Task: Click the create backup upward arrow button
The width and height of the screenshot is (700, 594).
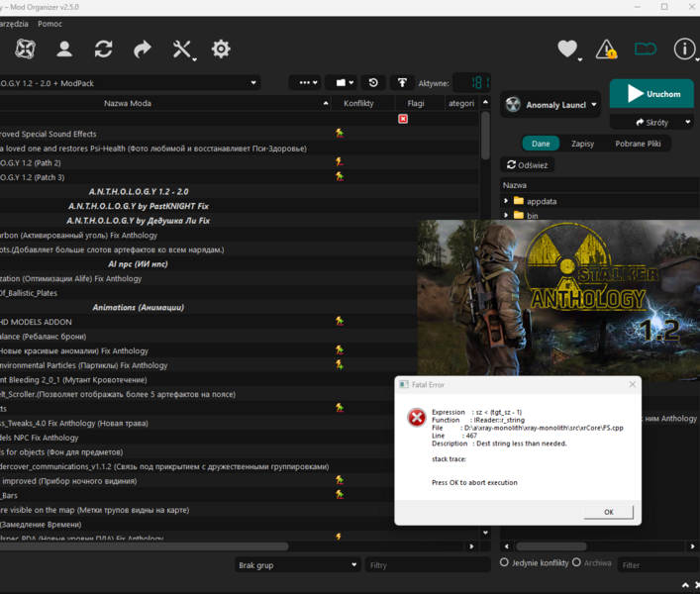Action: pyautogui.click(x=402, y=82)
